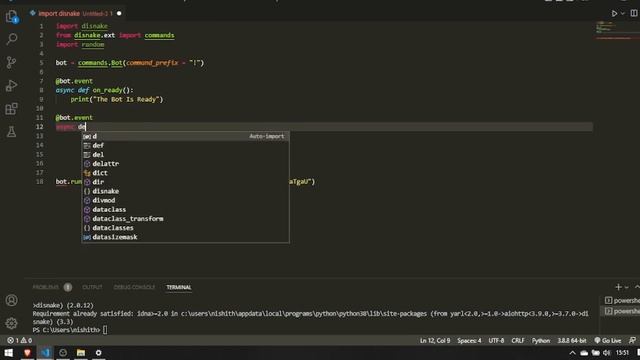Switch to the Output panel tab
The height and width of the screenshot is (360, 640).
coord(92,287)
